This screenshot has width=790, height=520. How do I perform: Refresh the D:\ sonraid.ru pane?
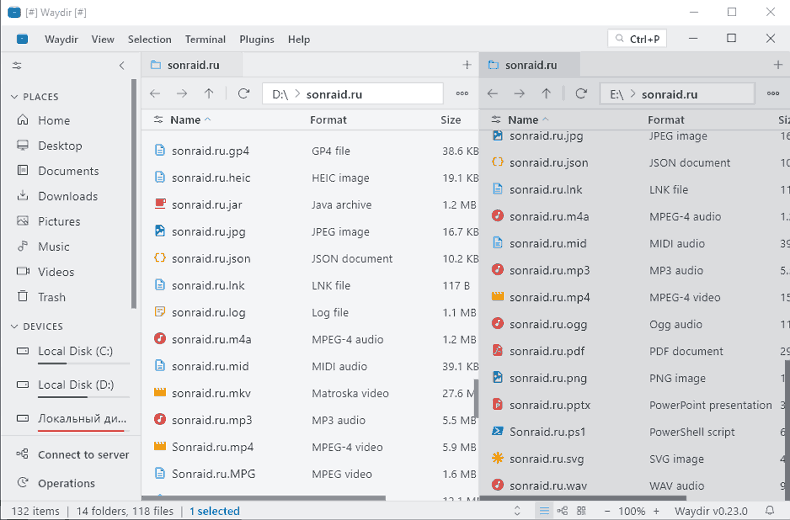244,93
